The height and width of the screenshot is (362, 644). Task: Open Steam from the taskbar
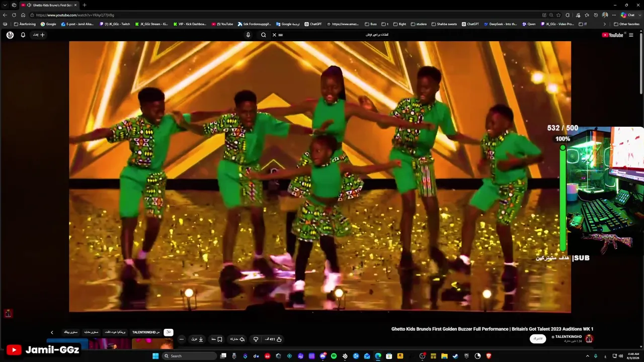point(455,356)
